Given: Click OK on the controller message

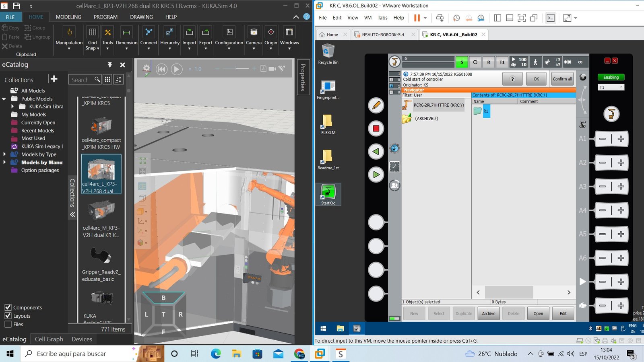Looking at the screenshot, I should 536,79.
